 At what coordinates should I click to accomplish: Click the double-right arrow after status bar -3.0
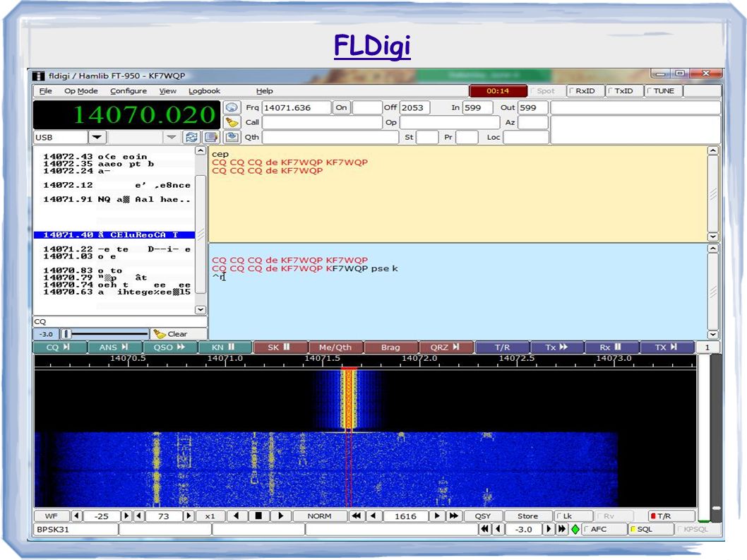coord(562,529)
